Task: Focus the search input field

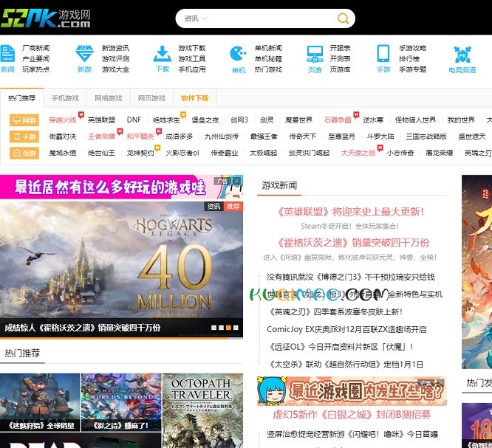Action: click(272, 18)
